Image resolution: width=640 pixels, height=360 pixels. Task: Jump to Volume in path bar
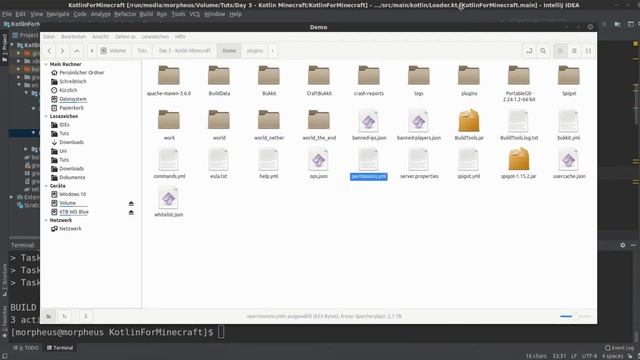tap(113, 51)
